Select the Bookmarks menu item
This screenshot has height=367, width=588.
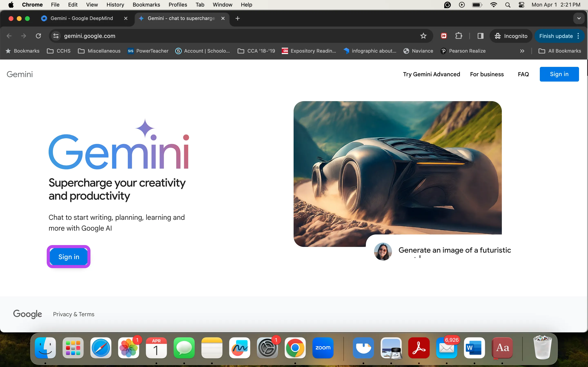(x=146, y=5)
